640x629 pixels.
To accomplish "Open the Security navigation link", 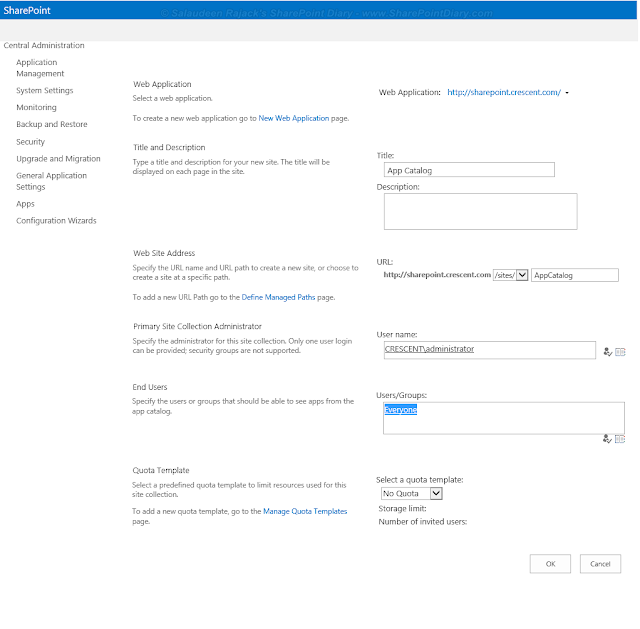I will click(x=31, y=142).
